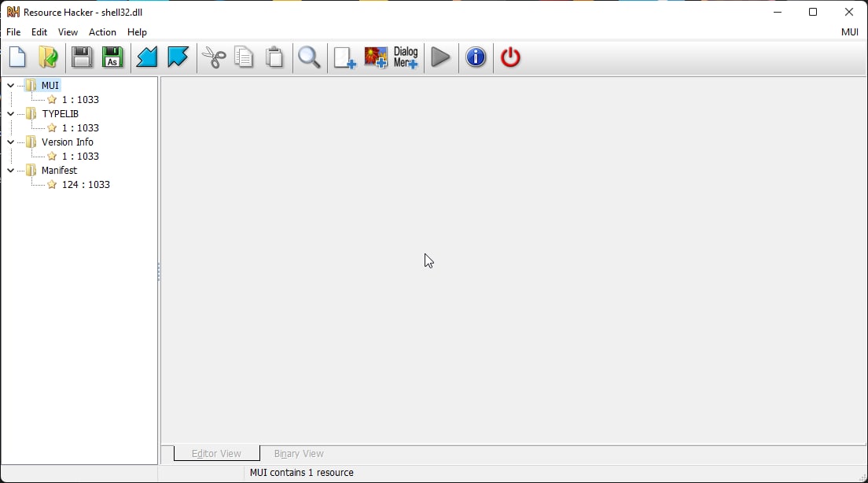Click the Dialog Menu insert icon
This screenshot has width=868, height=483.
pyautogui.click(x=406, y=57)
